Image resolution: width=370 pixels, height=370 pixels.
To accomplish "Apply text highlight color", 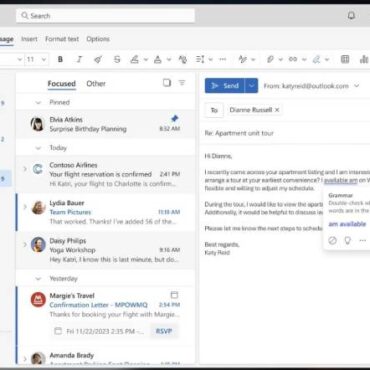I will point(134,59).
